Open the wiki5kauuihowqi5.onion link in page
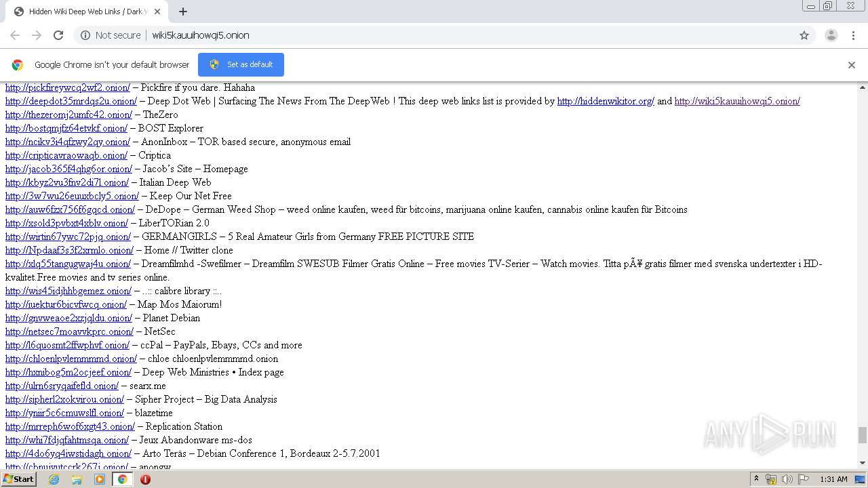Viewport: 868px width, 488px height. pos(737,101)
